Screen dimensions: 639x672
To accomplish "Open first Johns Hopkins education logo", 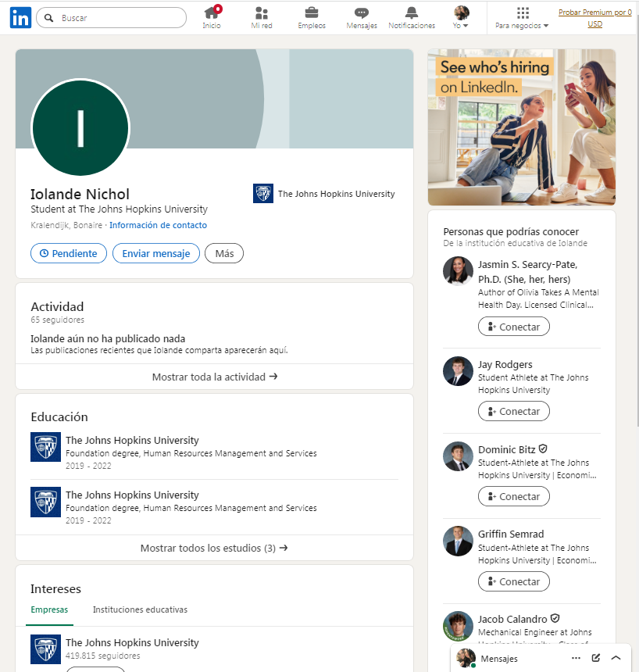I will click(x=45, y=447).
